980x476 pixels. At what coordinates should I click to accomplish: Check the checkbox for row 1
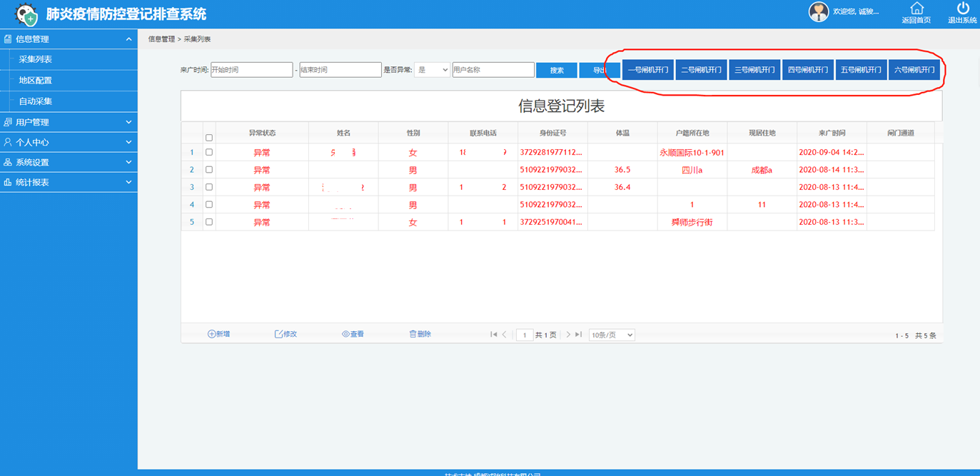(209, 152)
